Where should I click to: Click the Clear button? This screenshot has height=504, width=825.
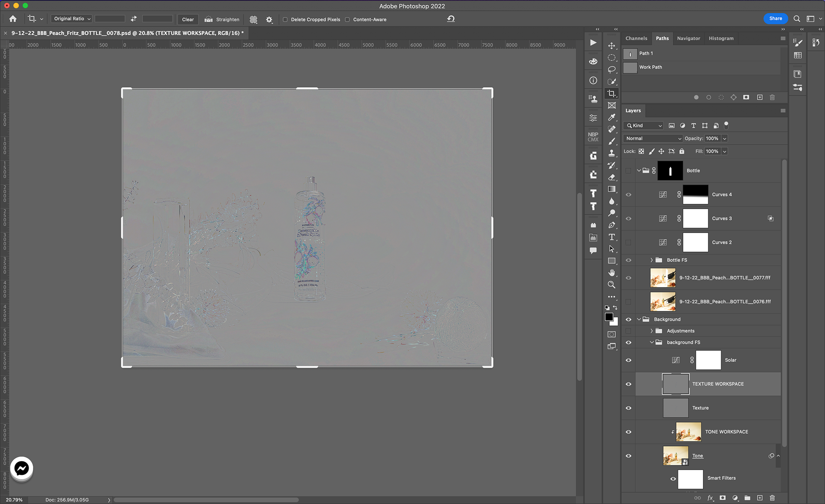188,19
